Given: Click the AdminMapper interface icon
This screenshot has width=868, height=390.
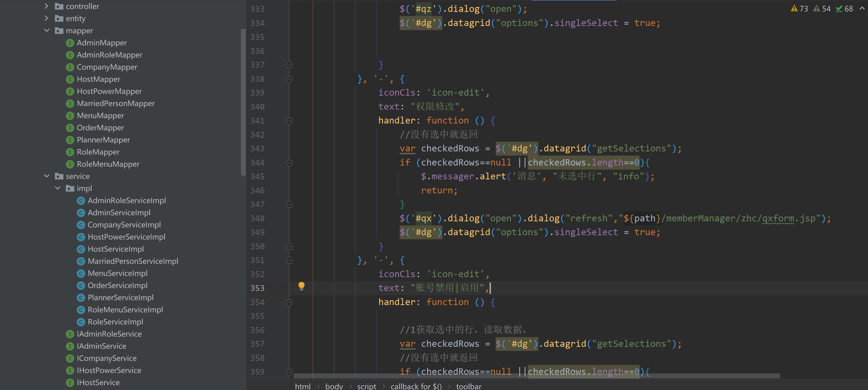Looking at the screenshot, I should 70,43.
